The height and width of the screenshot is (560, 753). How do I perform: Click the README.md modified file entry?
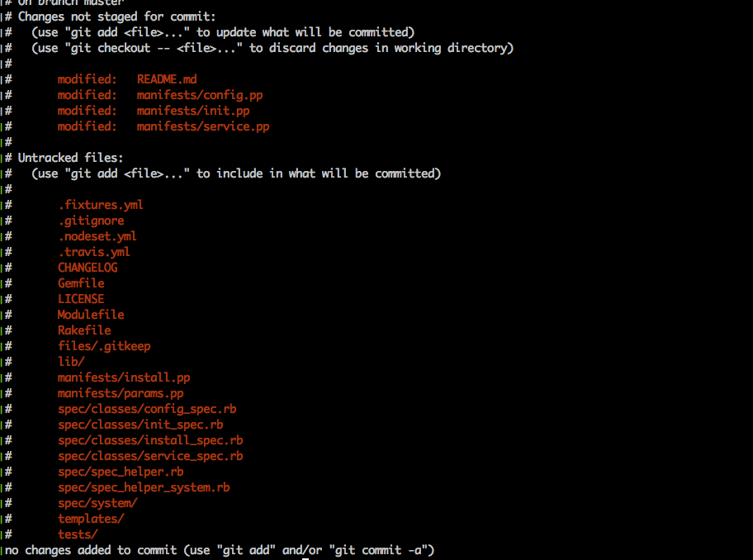pos(167,79)
